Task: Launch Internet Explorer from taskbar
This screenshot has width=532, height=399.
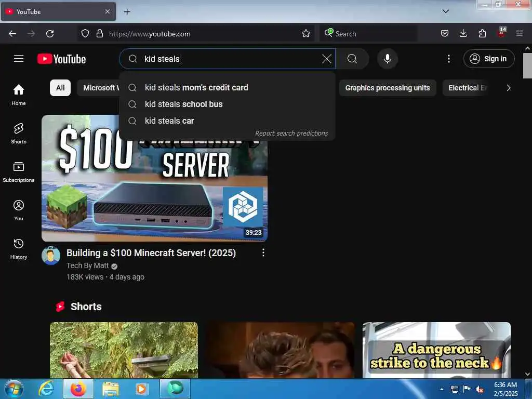Action: click(46, 389)
